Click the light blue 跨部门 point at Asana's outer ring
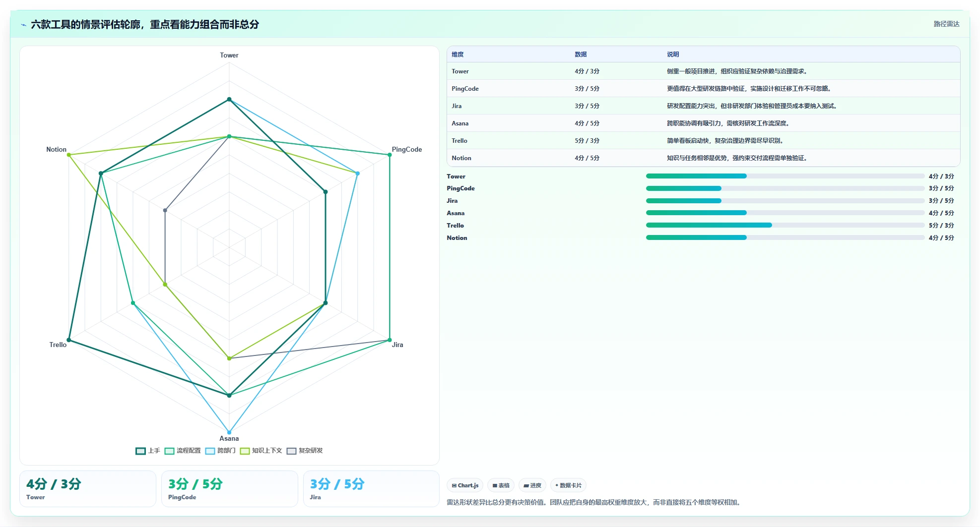The height and width of the screenshot is (527, 980). (x=229, y=432)
